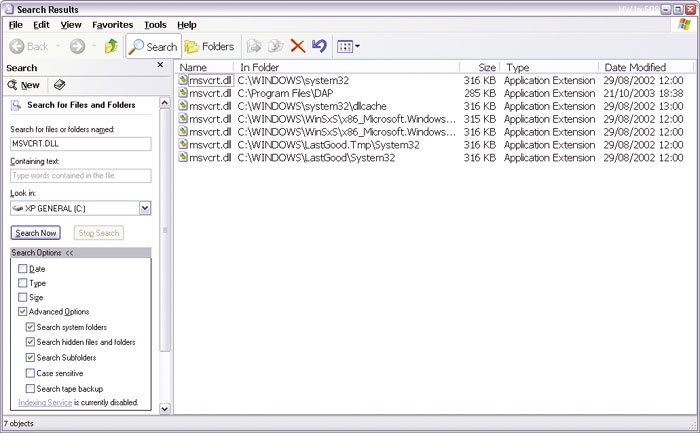This screenshot has height=433, width=700.
Task: Uncheck Advanced Options
Action: click(x=23, y=312)
